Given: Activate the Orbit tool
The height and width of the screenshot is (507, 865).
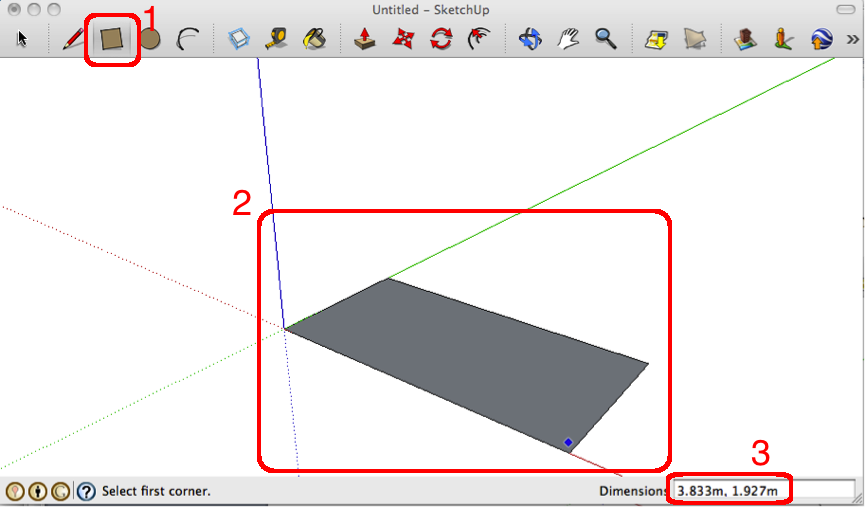Looking at the screenshot, I should pyautogui.click(x=530, y=39).
